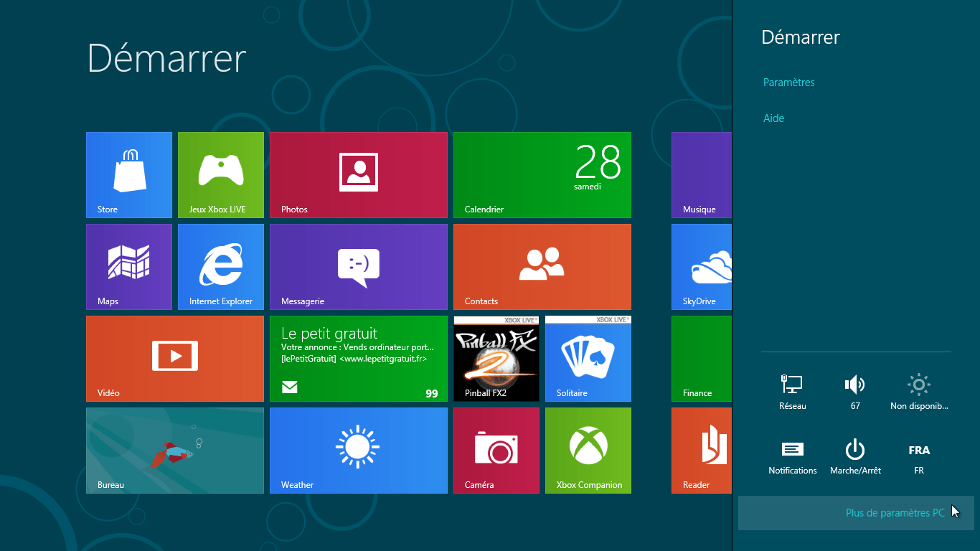Open the Aide link

point(773,118)
